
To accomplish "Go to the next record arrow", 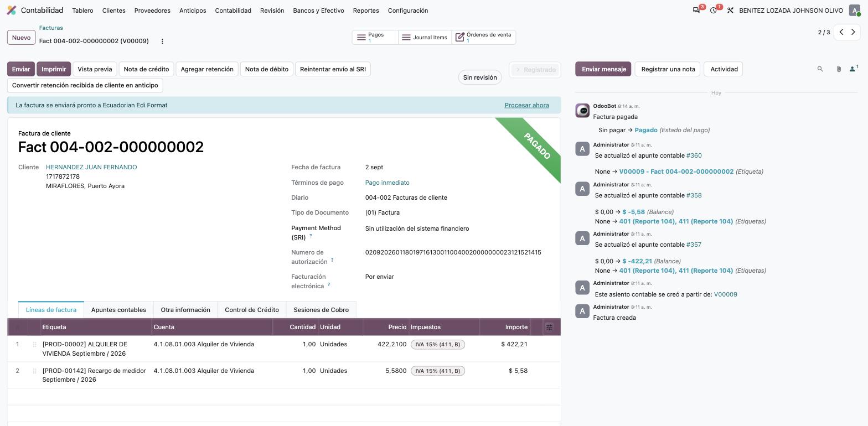I will 853,32.
